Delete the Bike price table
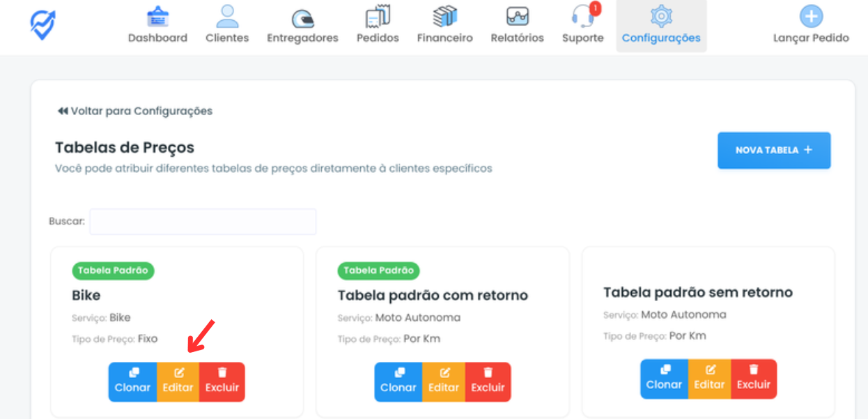 point(222,381)
